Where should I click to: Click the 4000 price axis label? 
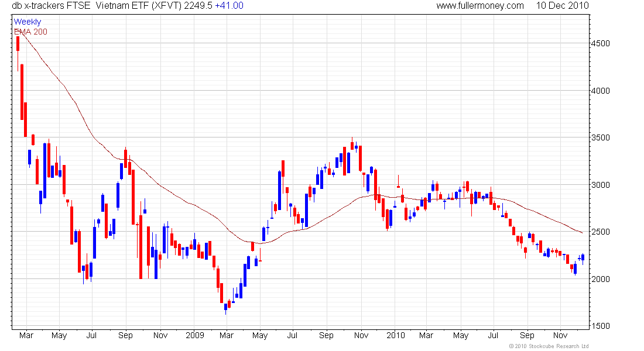[601, 91]
